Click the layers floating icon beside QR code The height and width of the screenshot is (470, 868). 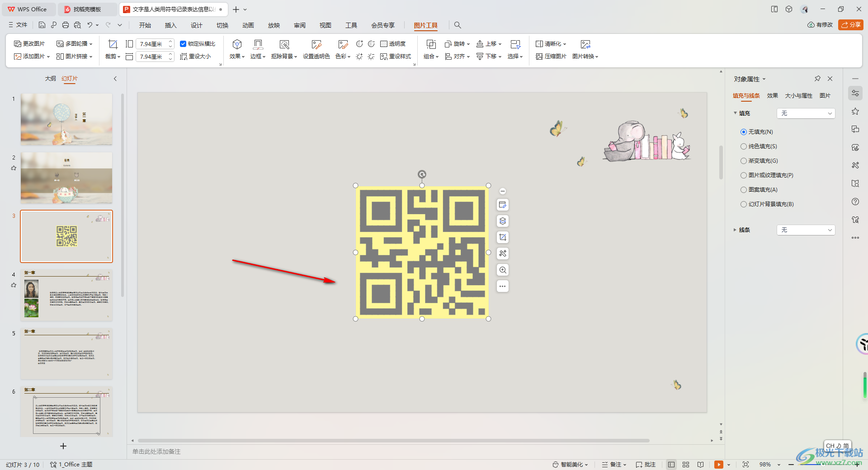503,221
